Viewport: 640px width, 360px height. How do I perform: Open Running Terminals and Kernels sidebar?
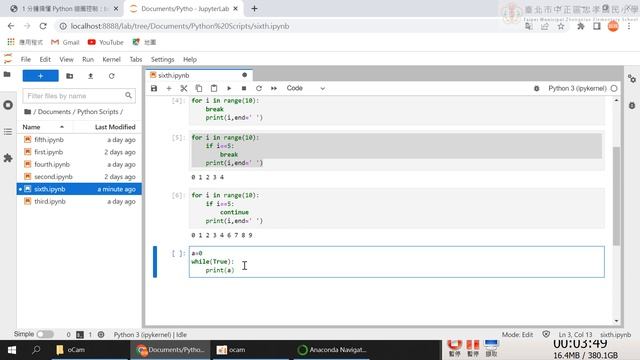8,105
